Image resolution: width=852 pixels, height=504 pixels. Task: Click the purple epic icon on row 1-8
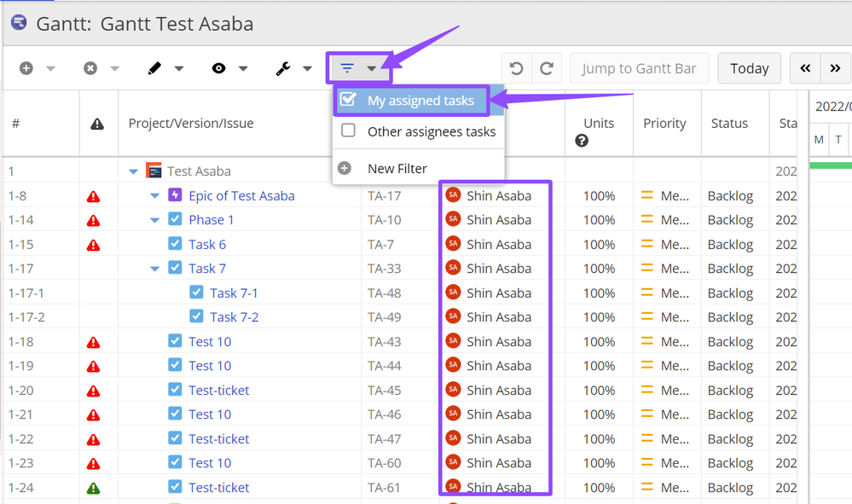point(175,195)
